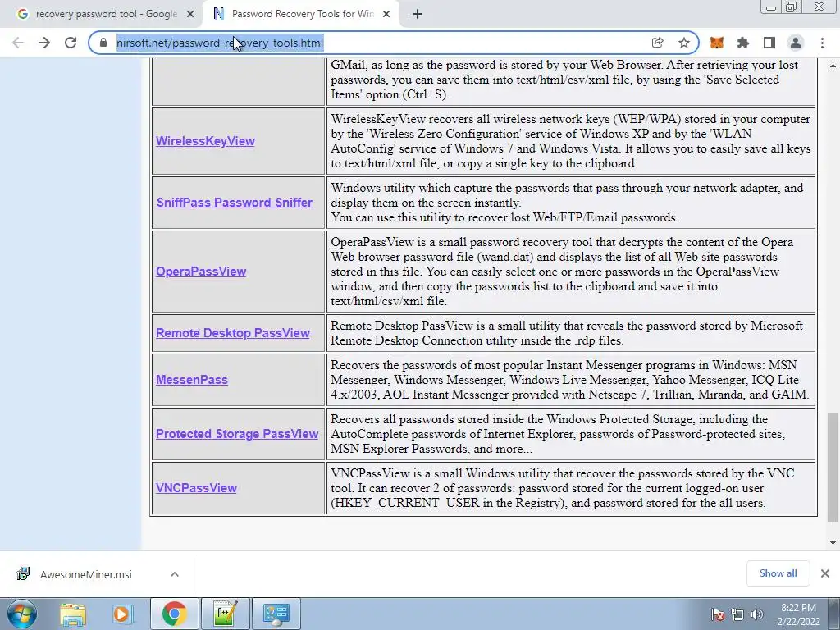Image resolution: width=840 pixels, height=630 pixels.
Task: Open Notepad++ taskbar icon
Action: click(225, 614)
